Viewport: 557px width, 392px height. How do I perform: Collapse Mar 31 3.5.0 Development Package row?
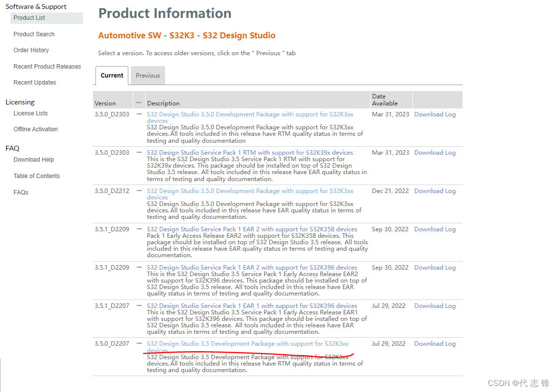[x=139, y=114]
